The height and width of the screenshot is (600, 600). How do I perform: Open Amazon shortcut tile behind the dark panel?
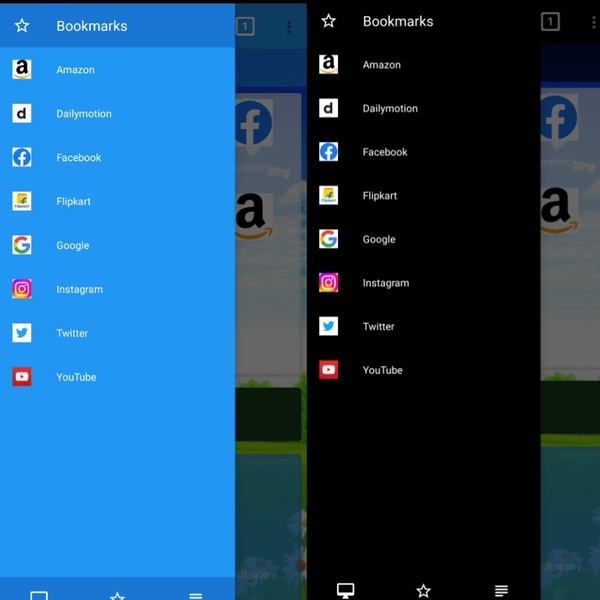click(x=559, y=210)
